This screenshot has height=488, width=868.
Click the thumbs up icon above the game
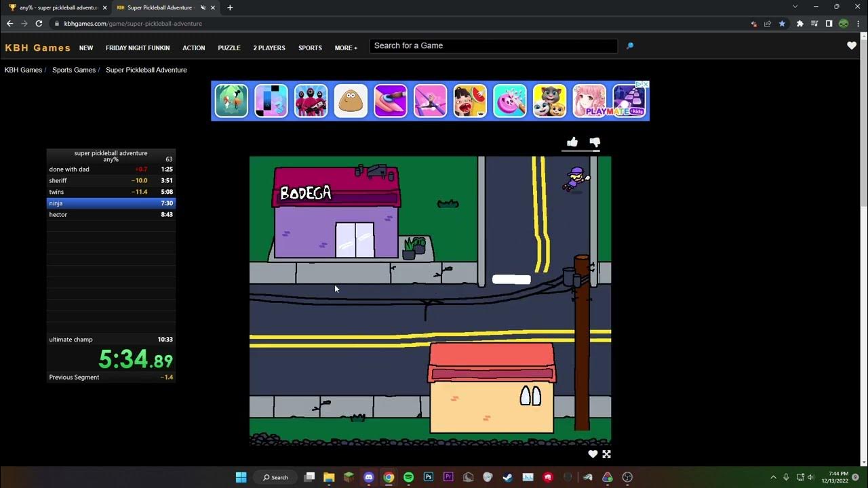click(x=572, y=142)
